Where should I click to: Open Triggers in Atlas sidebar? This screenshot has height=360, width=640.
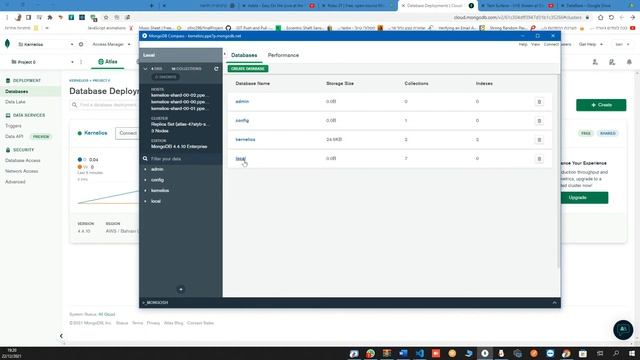coord(13,126)
